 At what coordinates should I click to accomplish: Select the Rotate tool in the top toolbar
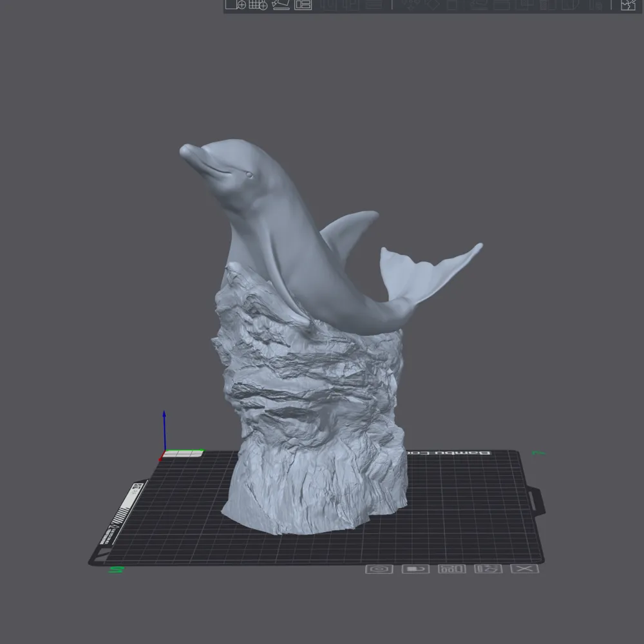coord(431,5)
